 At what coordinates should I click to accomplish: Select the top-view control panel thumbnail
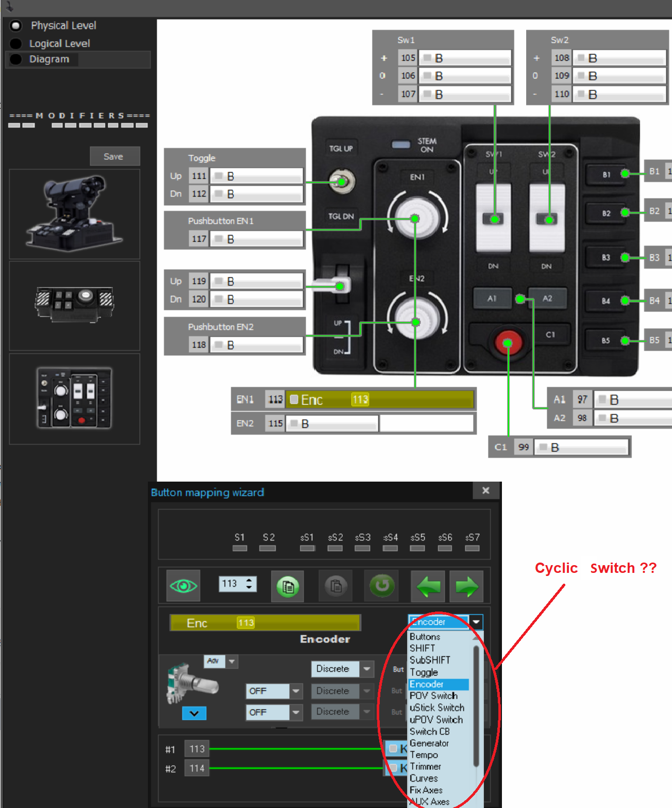(75, 399)
